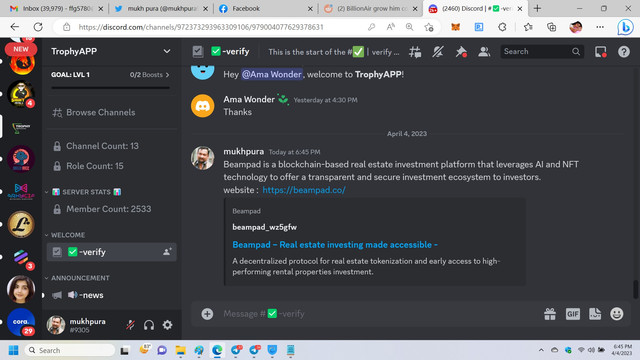The height and width of the screenshot is (360, 640).
Task: Open the cora server icon
Action: click(21, 322)
